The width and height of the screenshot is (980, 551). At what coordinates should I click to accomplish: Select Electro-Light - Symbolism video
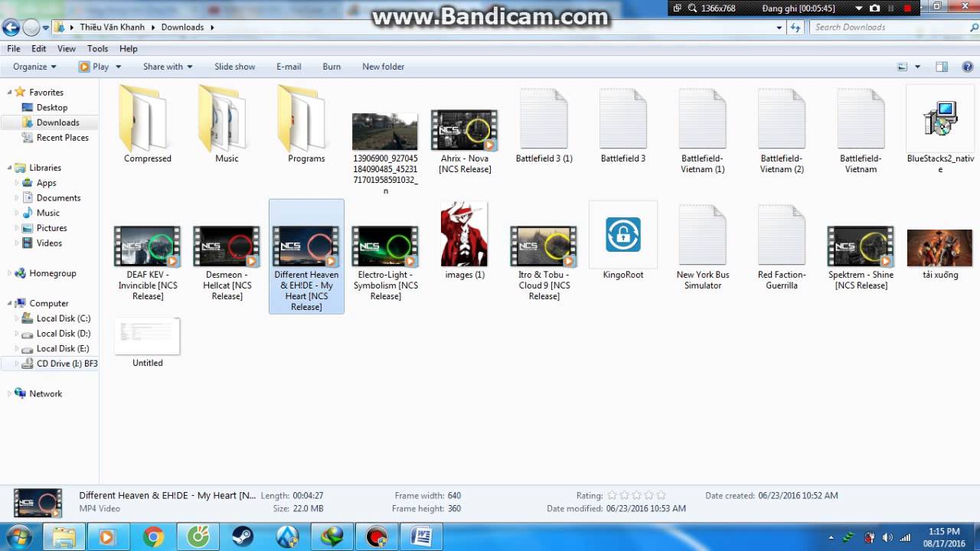tap(385, 262)
